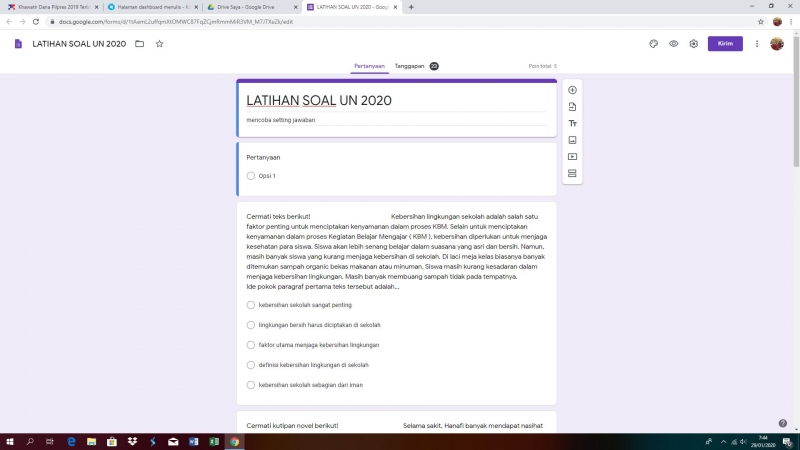Choose 'kebersihan sekolah sebagian dari iman'
Image resolution: width=800 pixels, height=450 pixels.
tap(251, 385)
